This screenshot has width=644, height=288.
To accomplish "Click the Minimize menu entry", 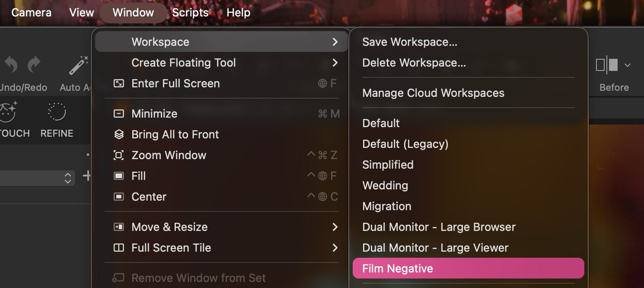I will coord(154,114).
